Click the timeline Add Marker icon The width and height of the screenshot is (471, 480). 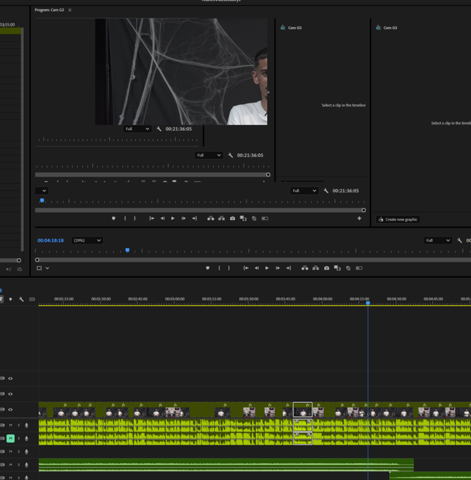click(x=11, y=299)
